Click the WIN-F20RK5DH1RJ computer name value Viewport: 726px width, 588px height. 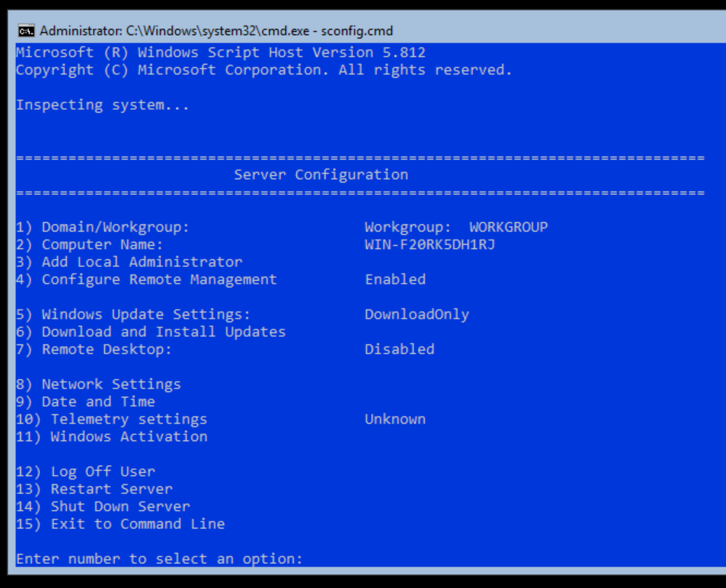click(430, 245)
